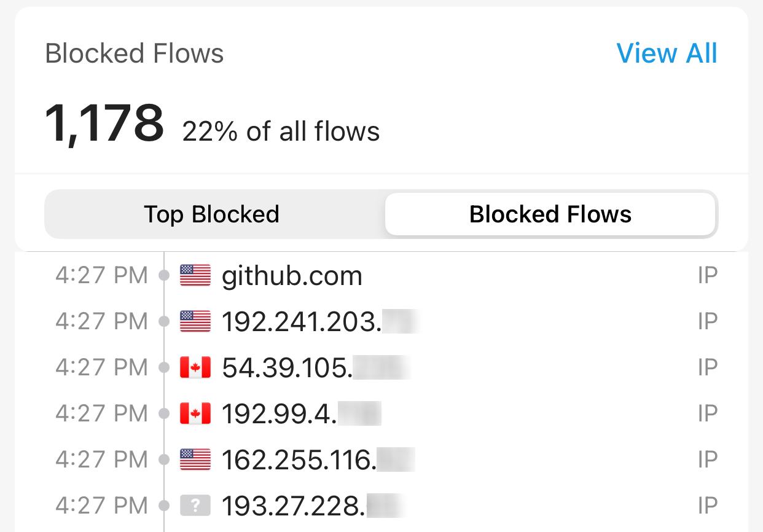The image size is (763, 532).
Task: Open the View All link
Action: (667, 53)
